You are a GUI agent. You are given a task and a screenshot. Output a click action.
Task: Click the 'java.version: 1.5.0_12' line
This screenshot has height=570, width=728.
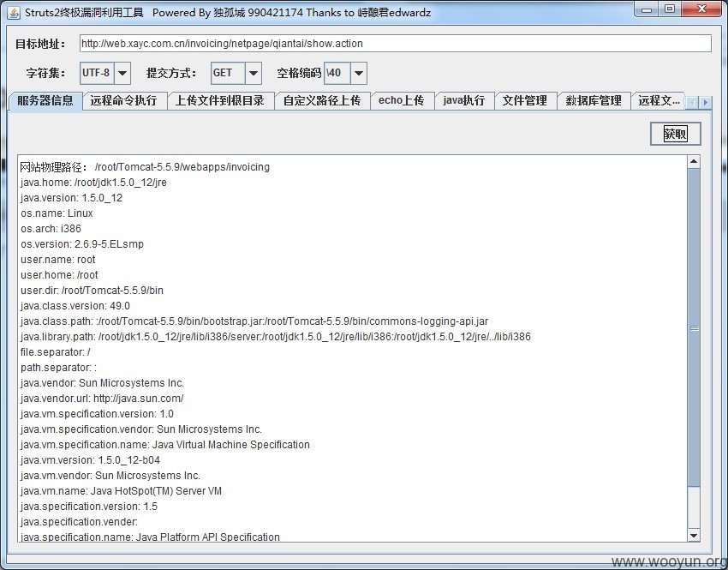pyautogui.click(x=71, y=198)
